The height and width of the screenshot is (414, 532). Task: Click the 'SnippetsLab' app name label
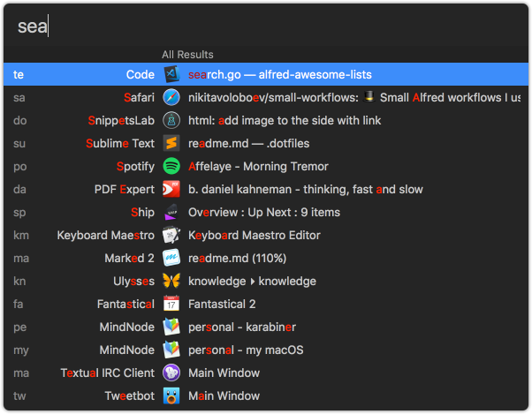tap(121, 121)
